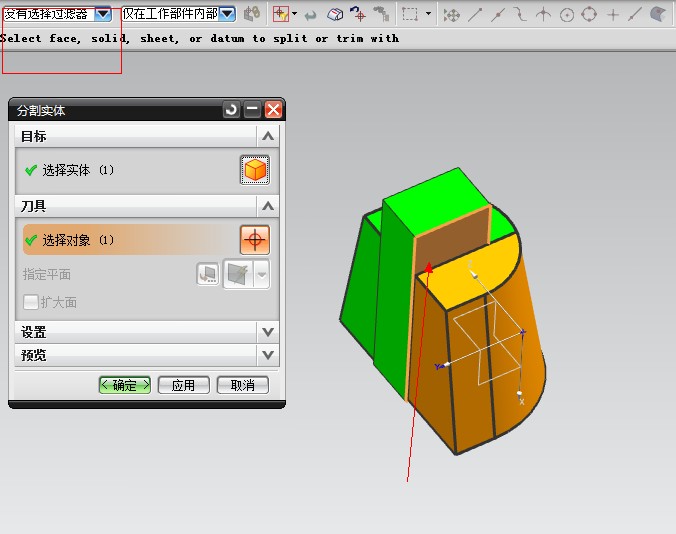The width and height of the screenshot is (676, 534).
Task: Toggle the Point on Face snap icon
Action: pyautogui.click(x=657, y=14)
